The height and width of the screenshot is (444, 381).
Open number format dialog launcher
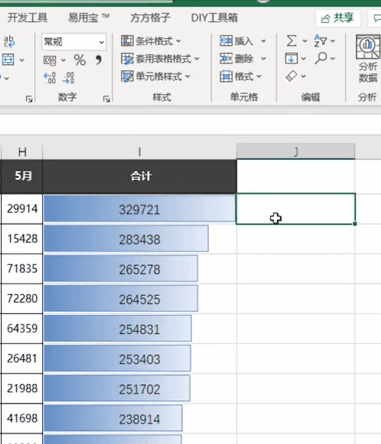pos(106,99)
